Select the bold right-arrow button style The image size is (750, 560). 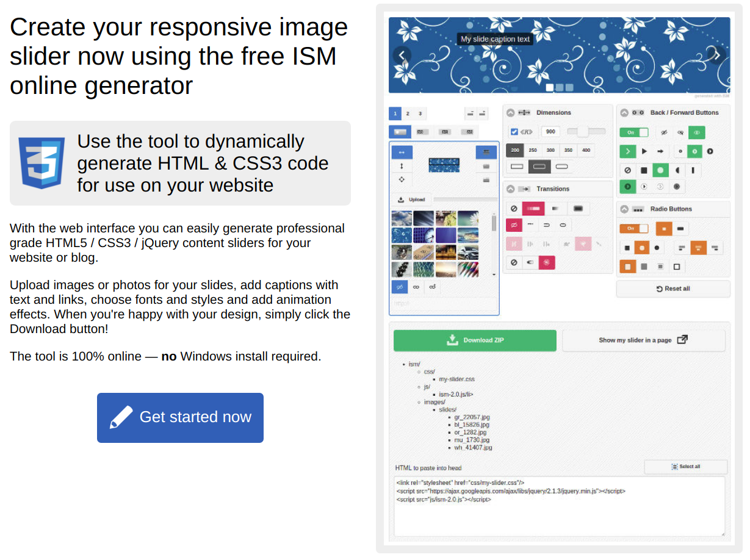click(660, 151)
